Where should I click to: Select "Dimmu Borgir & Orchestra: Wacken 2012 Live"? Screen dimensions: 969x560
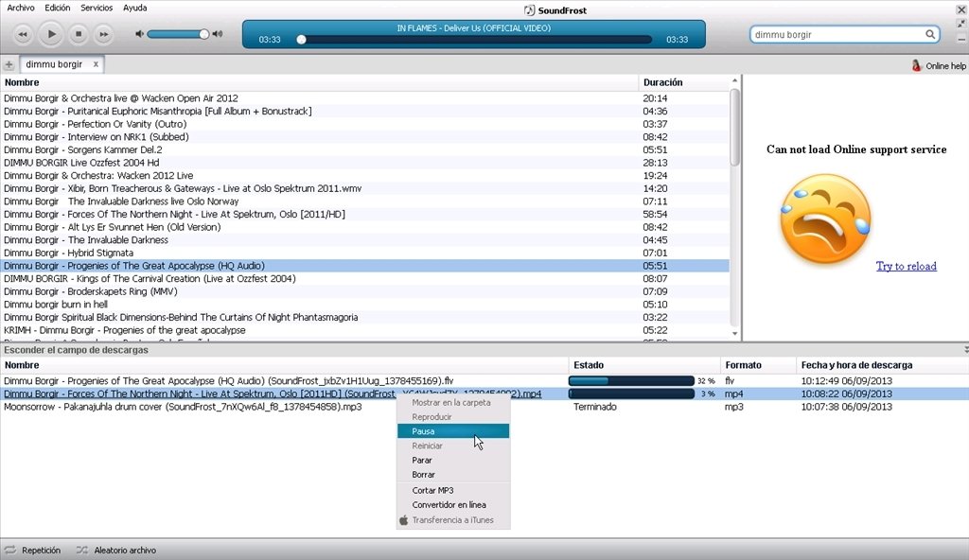[364, 176]
